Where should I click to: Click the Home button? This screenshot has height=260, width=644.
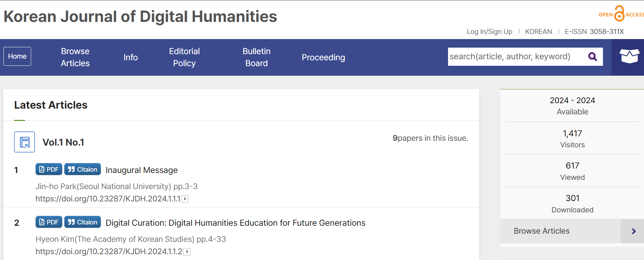point(17,56)
